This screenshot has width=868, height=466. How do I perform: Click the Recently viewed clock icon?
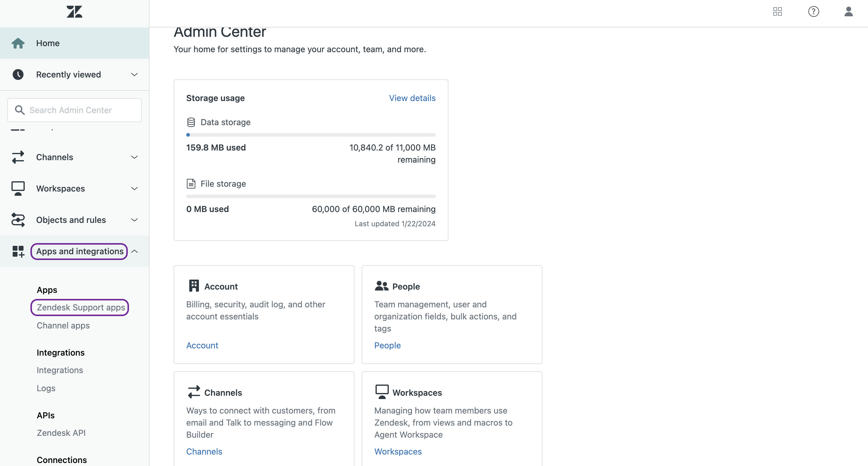click(18, 74)
